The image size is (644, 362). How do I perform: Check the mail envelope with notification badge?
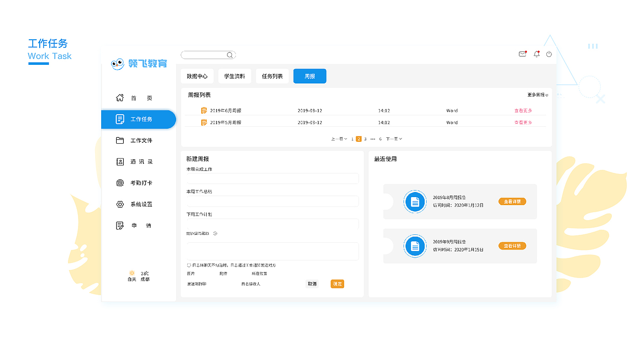522,54
